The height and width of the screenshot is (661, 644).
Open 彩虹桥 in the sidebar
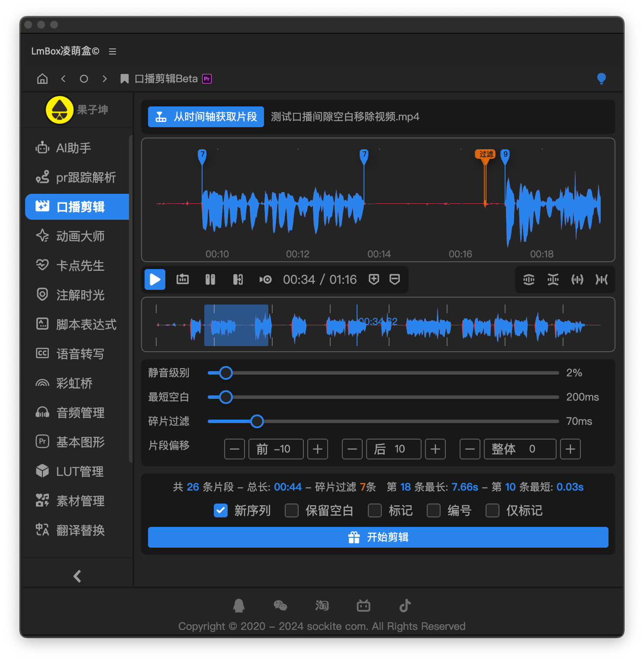tap(77, 383)
